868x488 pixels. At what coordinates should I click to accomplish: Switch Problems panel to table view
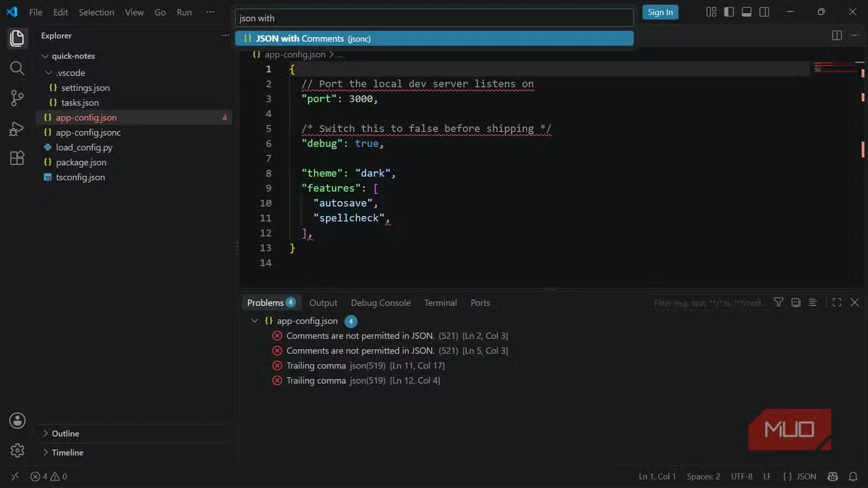point(813,302)
